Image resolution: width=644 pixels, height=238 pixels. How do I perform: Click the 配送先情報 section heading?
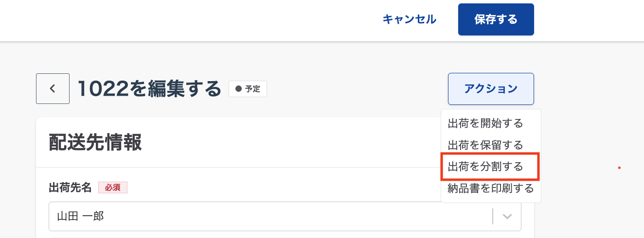[95, 143]
